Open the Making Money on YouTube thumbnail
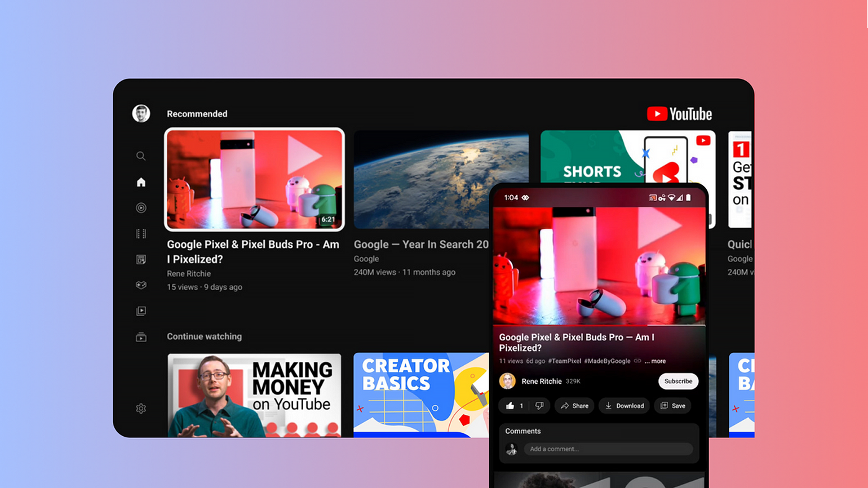Viewport: 868px width, 488px height. pos(254,395)
